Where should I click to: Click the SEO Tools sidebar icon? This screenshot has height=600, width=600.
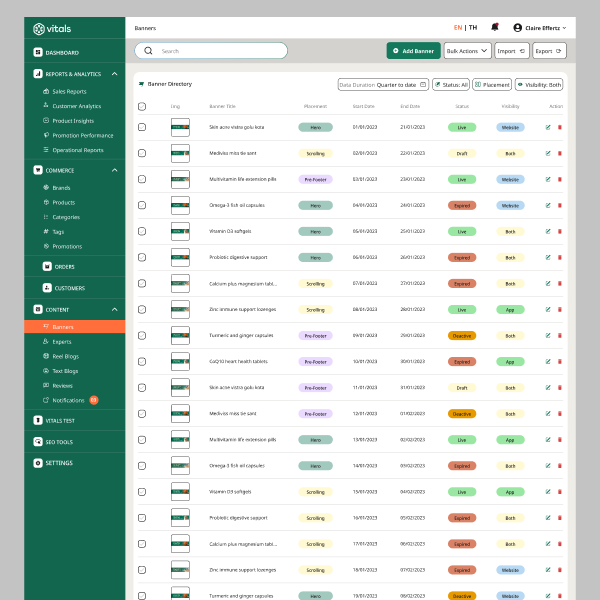pos(38,442)
